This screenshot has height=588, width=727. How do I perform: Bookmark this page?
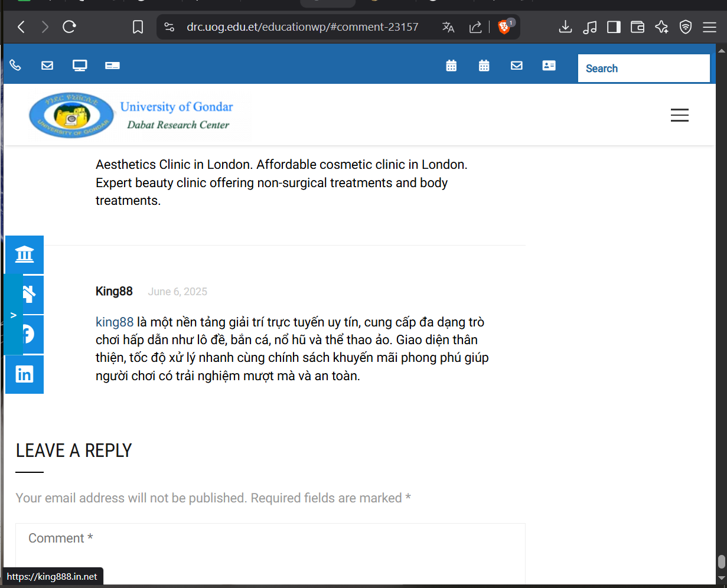click(138, 27)
